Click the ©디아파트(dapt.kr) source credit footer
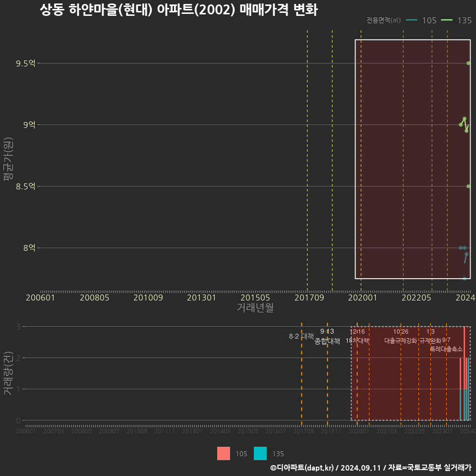 [x=371, y=468]
